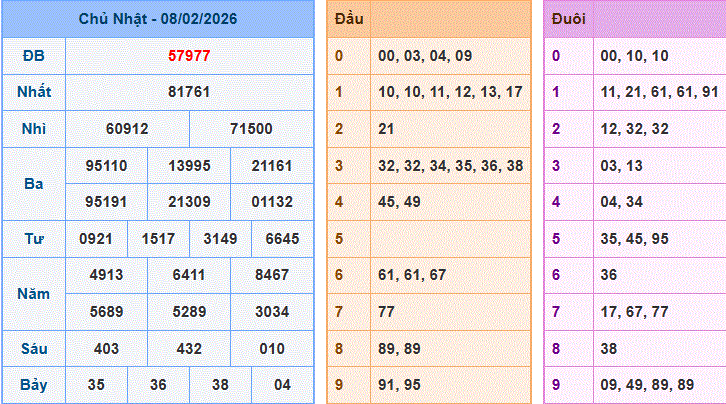
Task: Click the Năm prize number 6411
Action: [189, 275]
